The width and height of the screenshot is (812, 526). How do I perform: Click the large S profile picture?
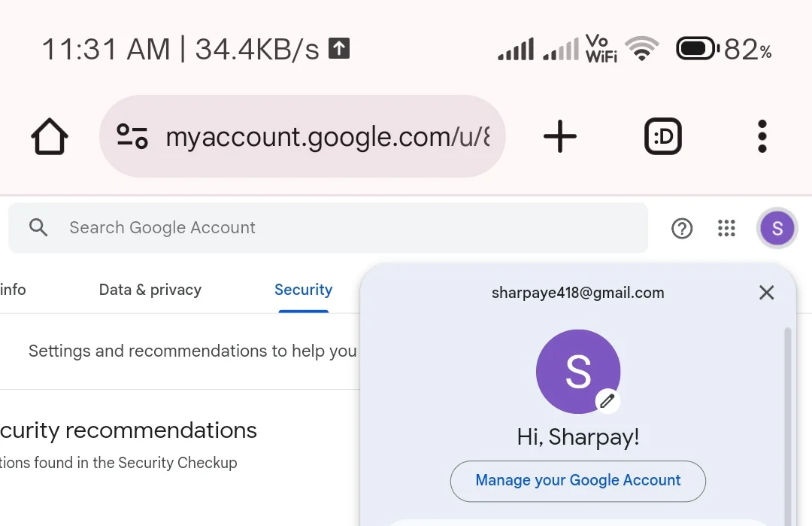(578, 372)
